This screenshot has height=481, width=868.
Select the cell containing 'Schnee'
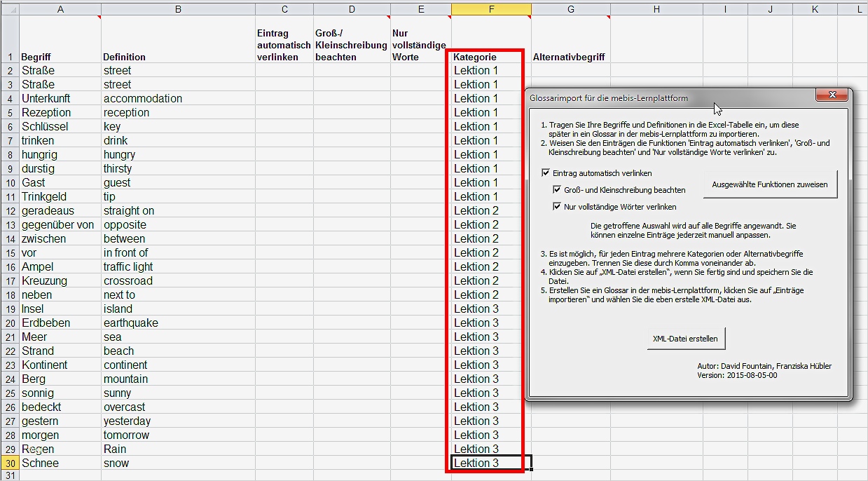point(60,463)
